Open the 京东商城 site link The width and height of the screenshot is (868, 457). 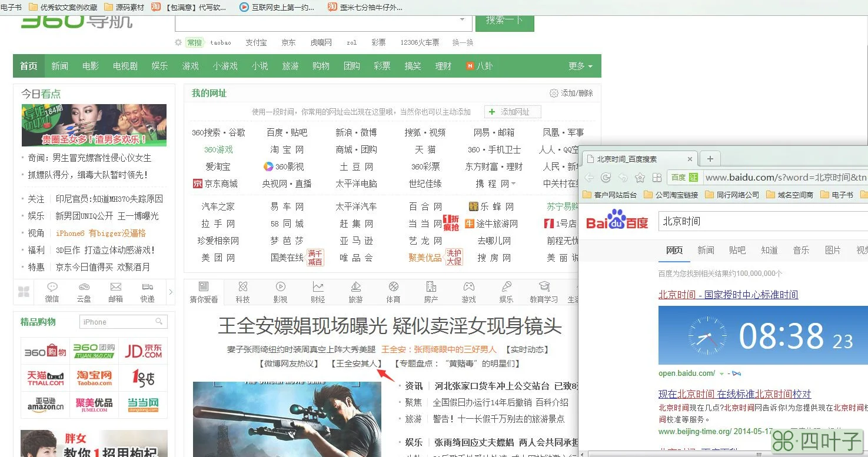[215, 184]
